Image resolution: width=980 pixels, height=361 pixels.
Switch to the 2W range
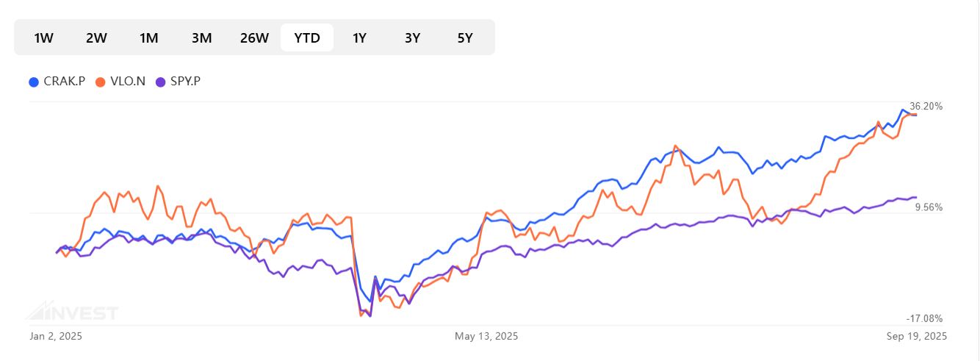pyautogui.click(x=96, y=38)
